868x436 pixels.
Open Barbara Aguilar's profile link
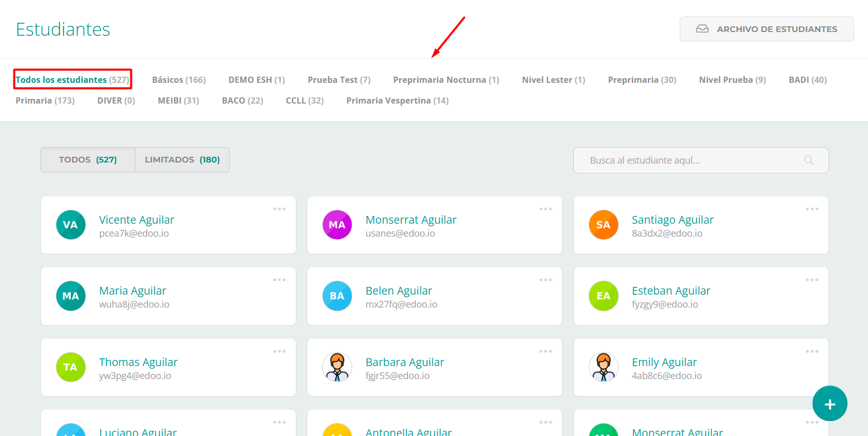pyautogui.click(x=405, y=362)
